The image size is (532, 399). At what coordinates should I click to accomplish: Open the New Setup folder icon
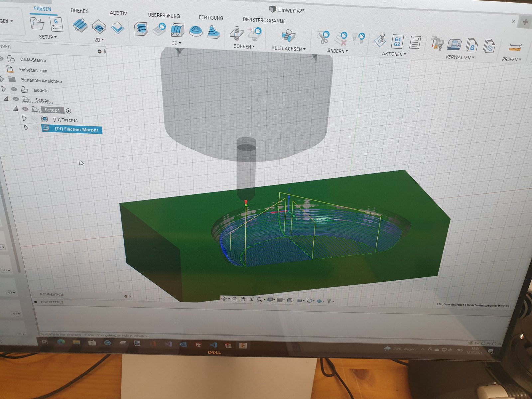[37, 24]
